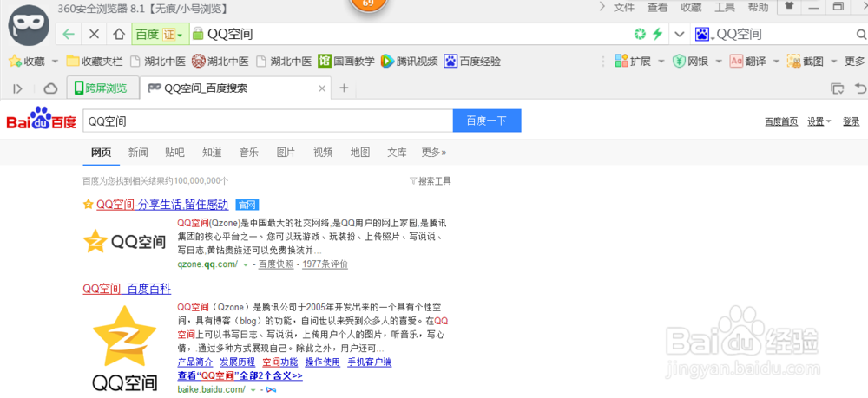Click the Baidu search field

coord(268,121)
